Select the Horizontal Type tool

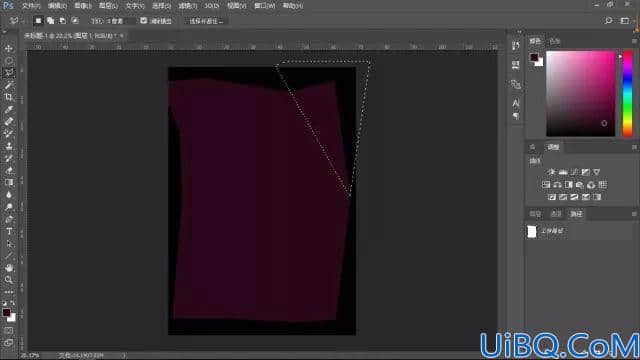[9, 231]
